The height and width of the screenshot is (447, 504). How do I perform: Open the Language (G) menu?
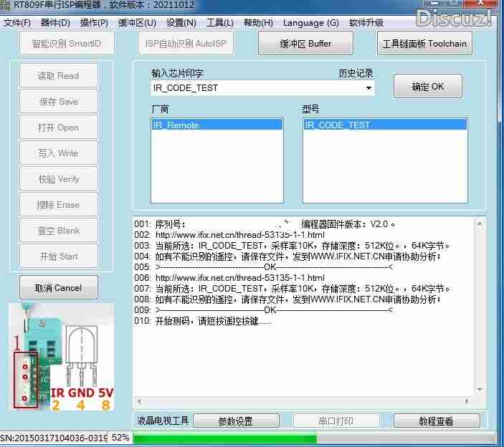click(x=311, y=23)
